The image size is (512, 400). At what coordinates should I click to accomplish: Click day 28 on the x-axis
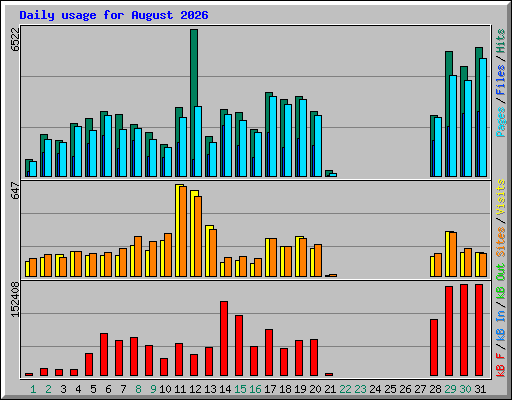pos(435,389)
